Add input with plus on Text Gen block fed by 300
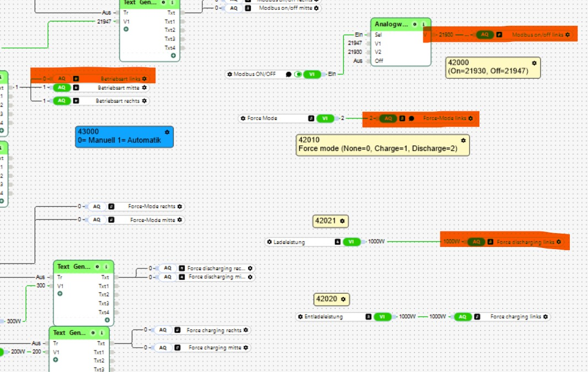 [60, 294]
